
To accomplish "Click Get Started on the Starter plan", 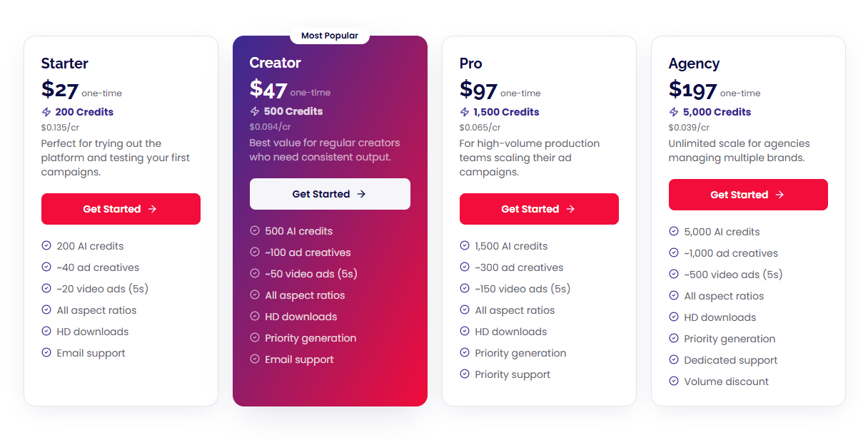I will coord(121,209).
